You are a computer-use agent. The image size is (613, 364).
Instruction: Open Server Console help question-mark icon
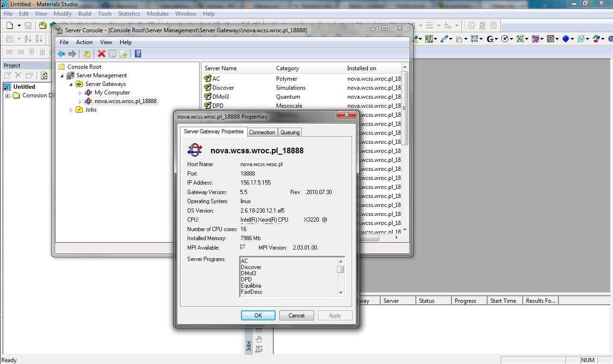[138, 54]
